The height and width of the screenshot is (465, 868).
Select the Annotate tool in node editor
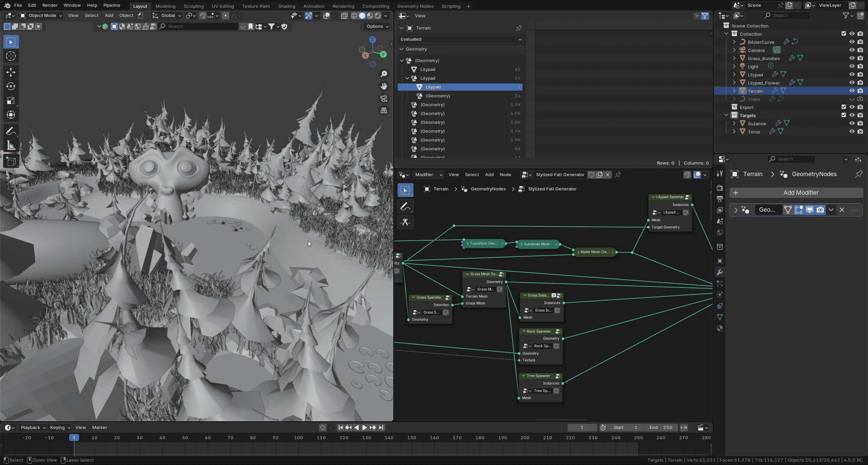coord(405,206)
